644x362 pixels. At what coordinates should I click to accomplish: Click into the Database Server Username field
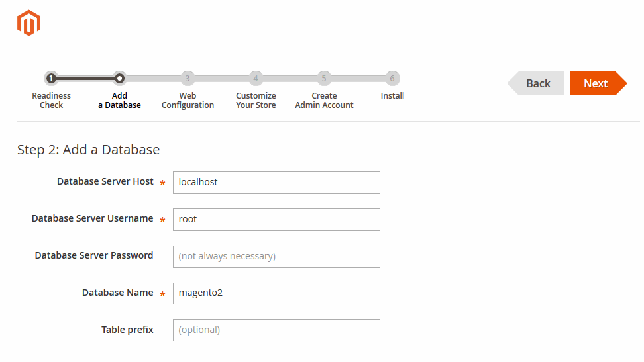click(276, 220)
